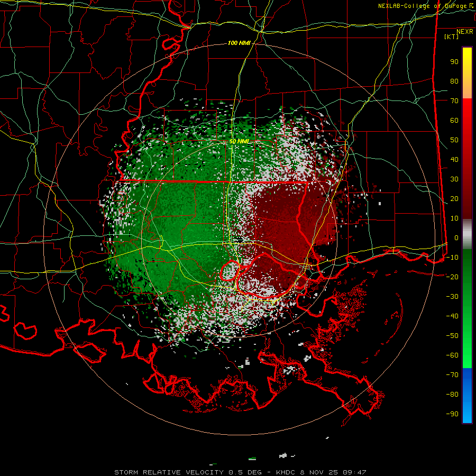This screenshot has width=476, height=476.
Task: Click the 80 value on the velocity scale
Action: pyautogui.click(x=454, y=81)
